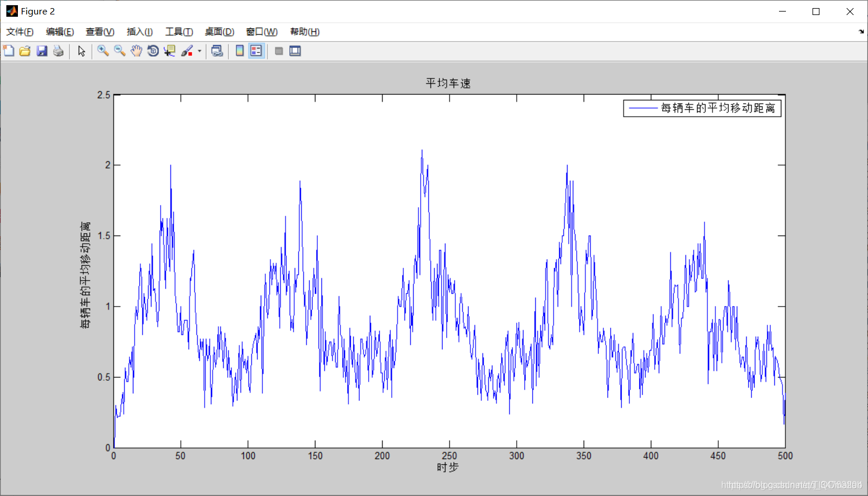
Task: Click the Link Plot icon
Action: (x=217, y=51)
